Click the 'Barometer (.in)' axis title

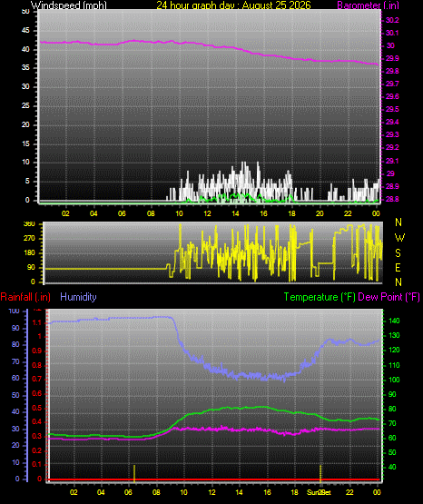coord(368,5)
